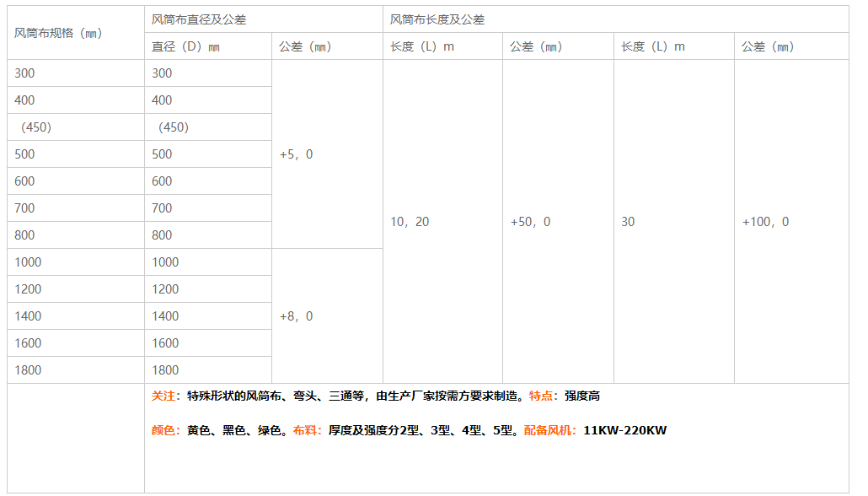Click the +100，0 tolerance value

[765, 222]
